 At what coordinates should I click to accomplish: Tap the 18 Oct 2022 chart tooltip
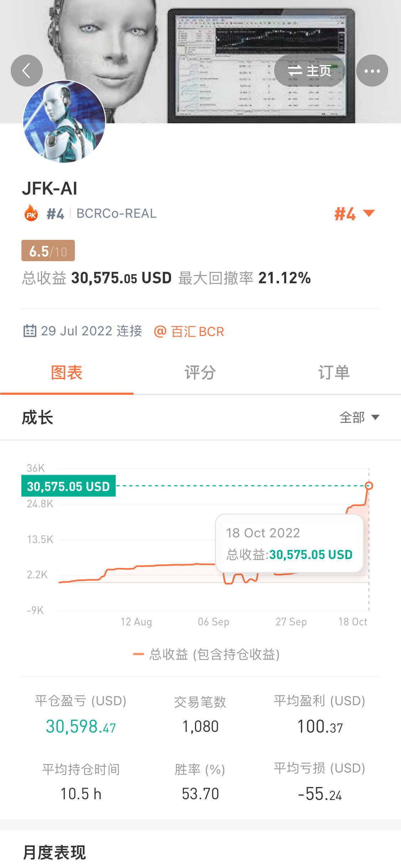289,543
